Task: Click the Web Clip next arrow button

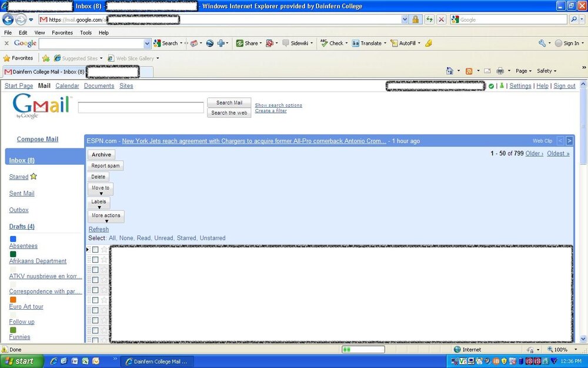Action: click(569, 141)
